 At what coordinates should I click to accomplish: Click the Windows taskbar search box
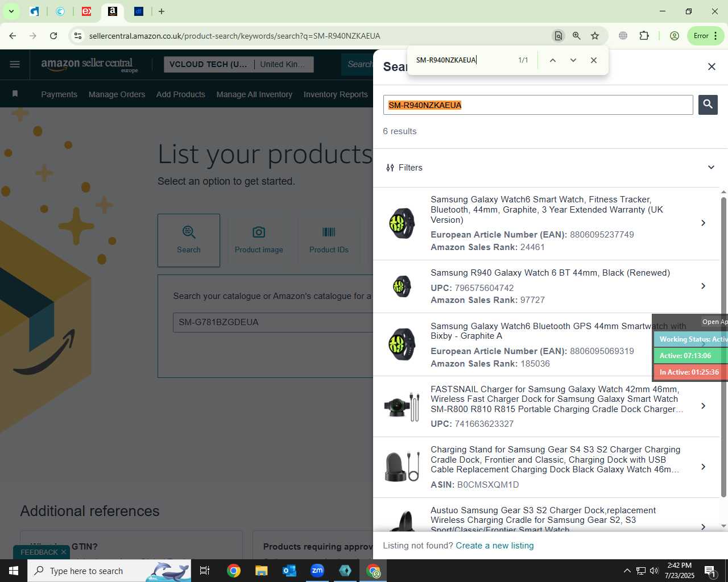(x=109, y=571)
